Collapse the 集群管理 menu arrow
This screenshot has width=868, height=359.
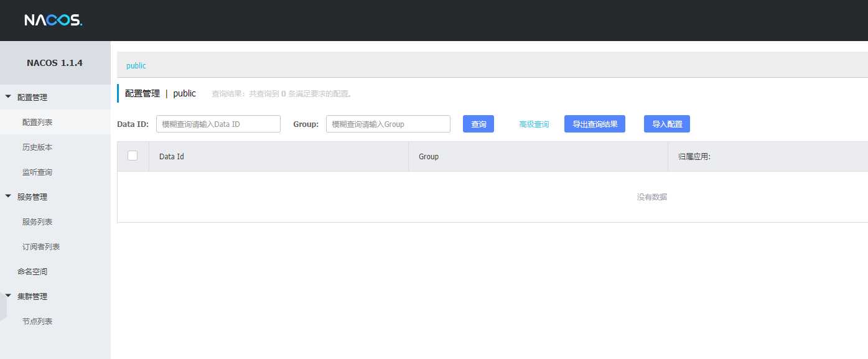click(8, 296)
